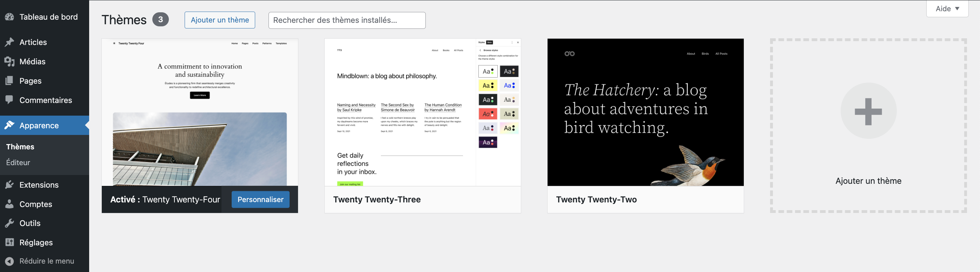980x272 pixels.
Task: Open the Twenty Twenty-Four theme screenshot
Action: click(200, 112)
